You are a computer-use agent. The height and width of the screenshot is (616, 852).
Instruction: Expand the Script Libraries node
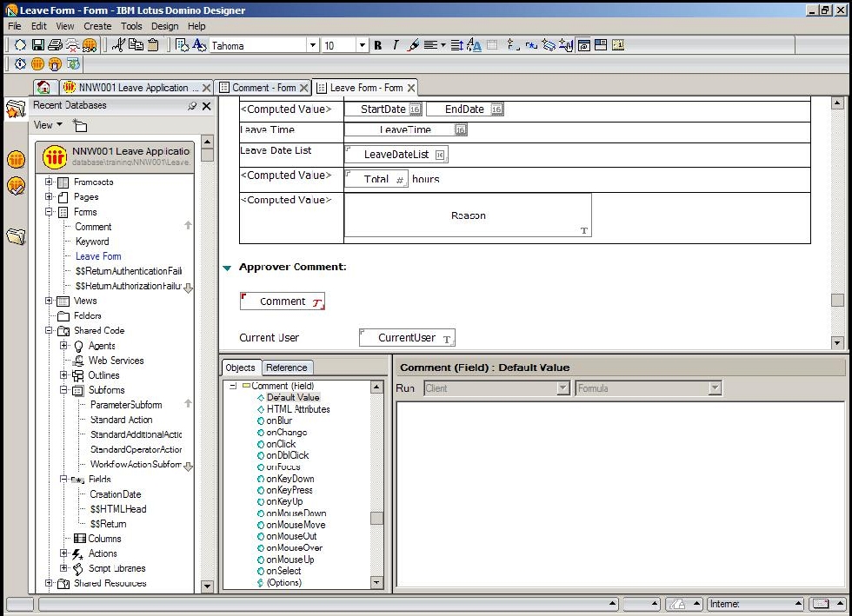pos(63,567)
